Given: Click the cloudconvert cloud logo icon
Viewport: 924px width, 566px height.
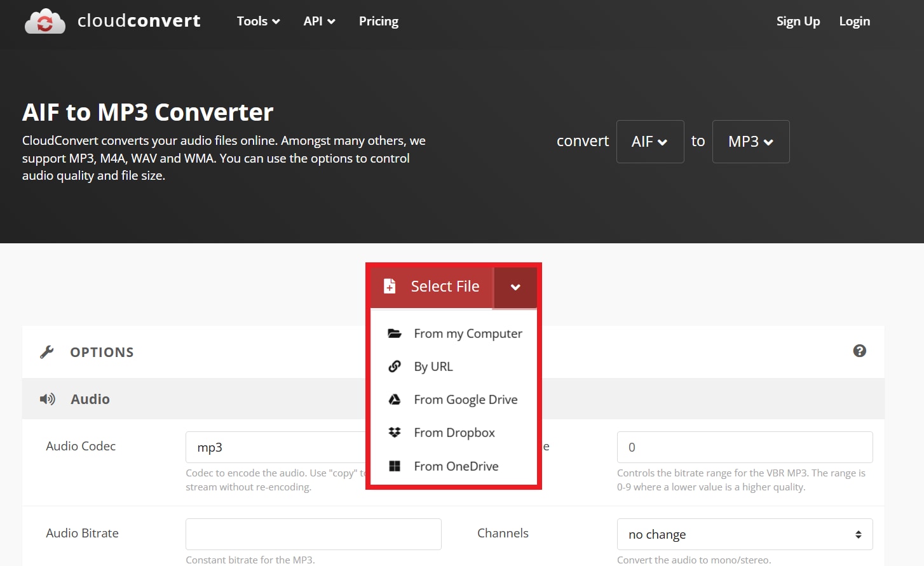Looking at the screenshot, I should (x=44, y=21).
